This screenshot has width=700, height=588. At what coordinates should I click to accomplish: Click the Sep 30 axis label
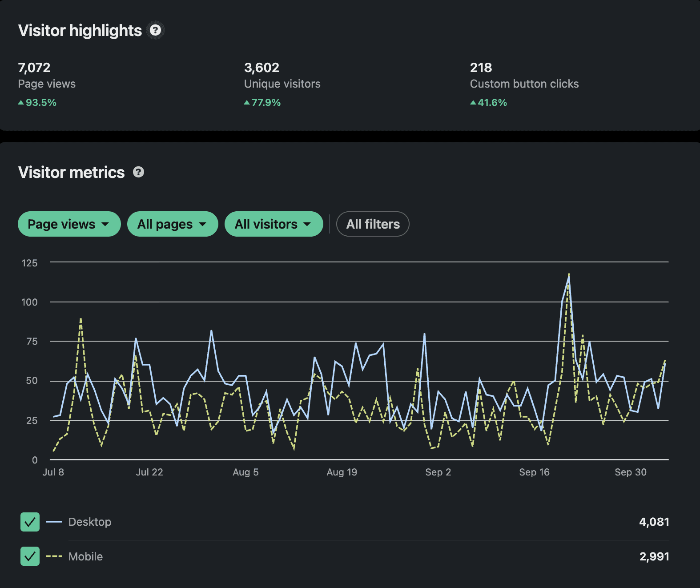click(631, 472)
